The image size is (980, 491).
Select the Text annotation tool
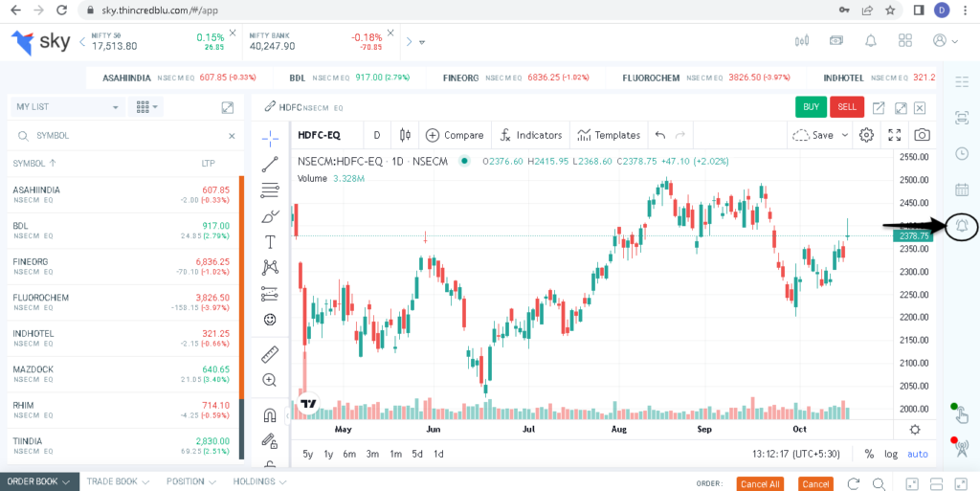pos(270,242)
